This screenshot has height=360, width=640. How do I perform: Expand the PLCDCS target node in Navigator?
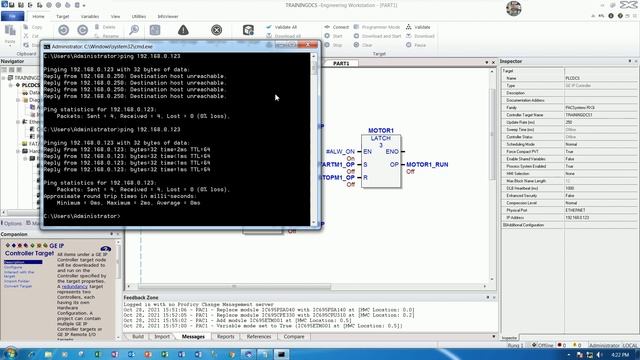11,85
